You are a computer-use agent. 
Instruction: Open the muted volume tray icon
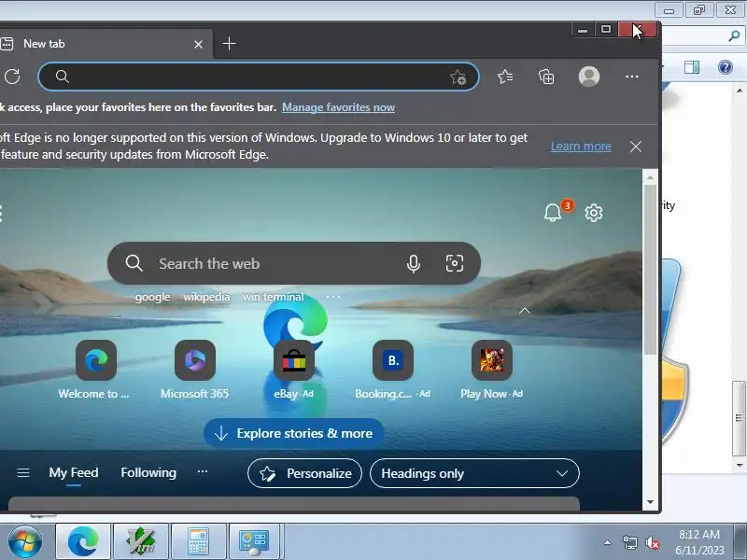tap(652, 542)
